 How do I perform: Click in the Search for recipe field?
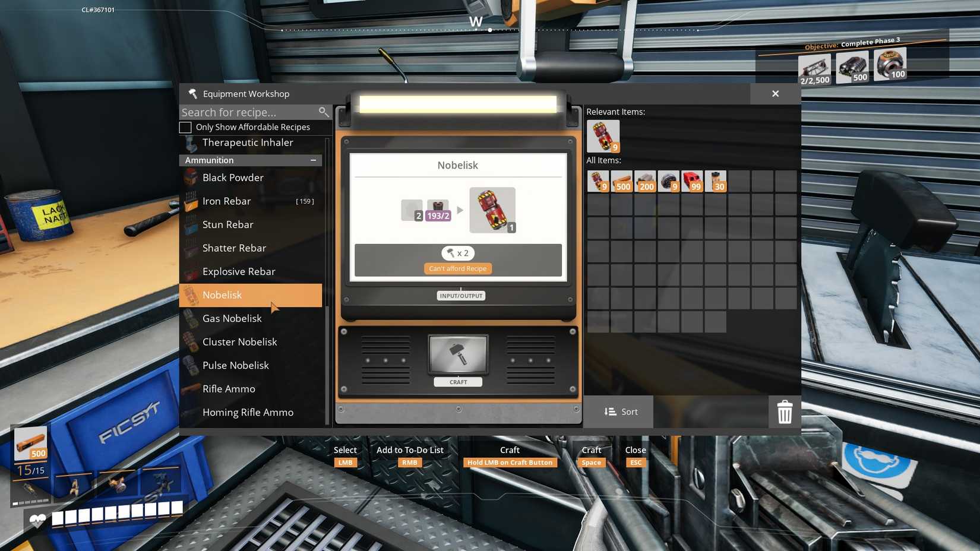coord(246,112)
